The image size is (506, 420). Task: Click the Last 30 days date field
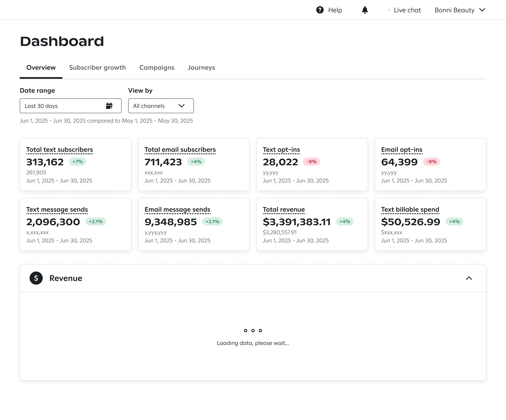point(71,106)
